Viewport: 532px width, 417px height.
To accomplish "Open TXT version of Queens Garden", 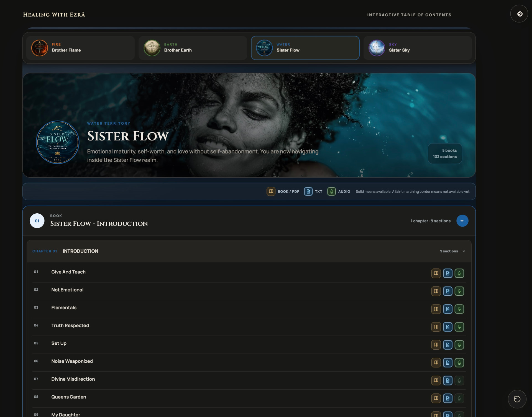I will tap(447, 398).
